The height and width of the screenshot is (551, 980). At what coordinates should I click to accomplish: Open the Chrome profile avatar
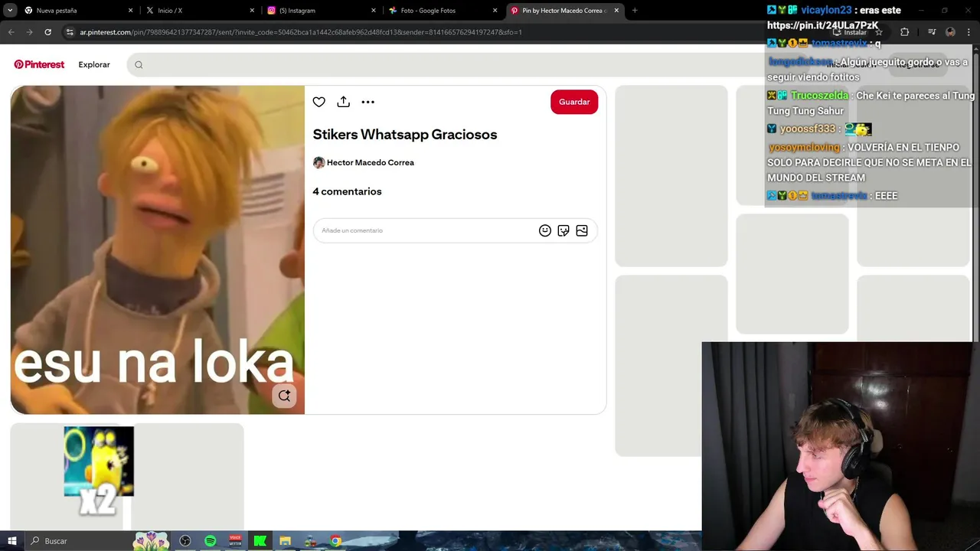950,32
